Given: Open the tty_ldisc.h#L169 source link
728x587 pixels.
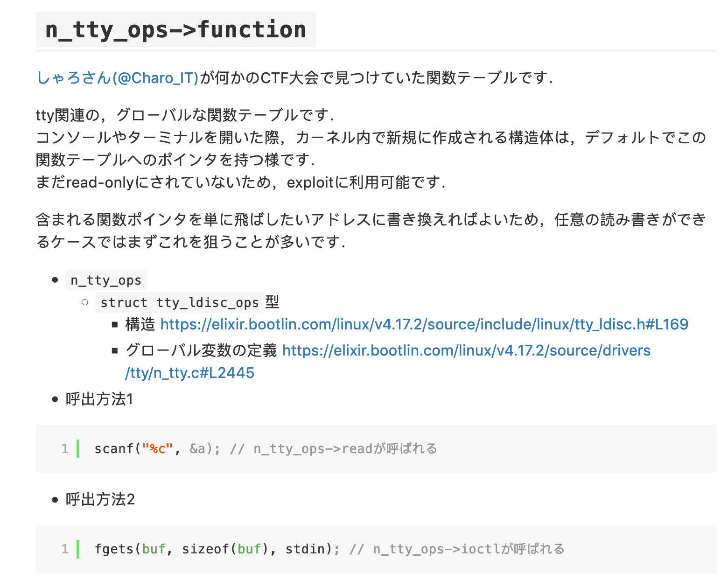Looking at the screenshot, I should (x=424, y=324).
